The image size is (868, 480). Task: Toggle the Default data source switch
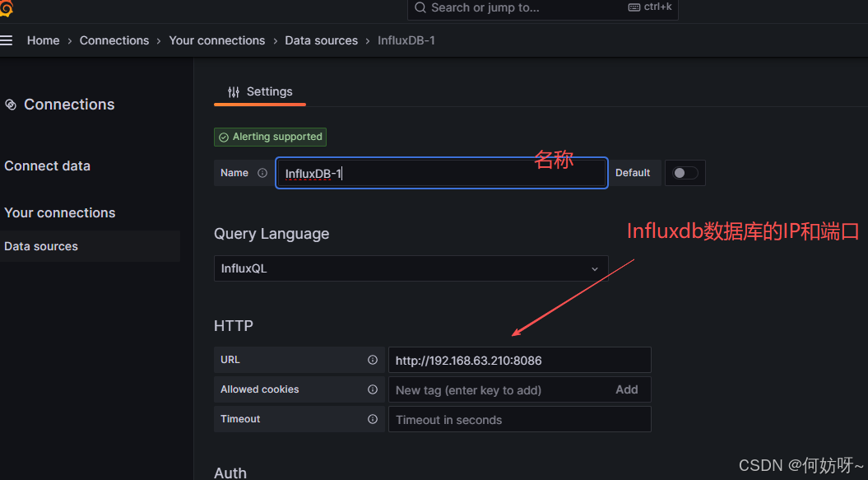685,173
